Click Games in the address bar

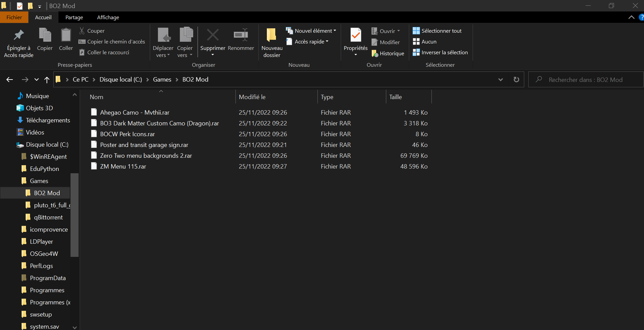(x=162, y=80)
